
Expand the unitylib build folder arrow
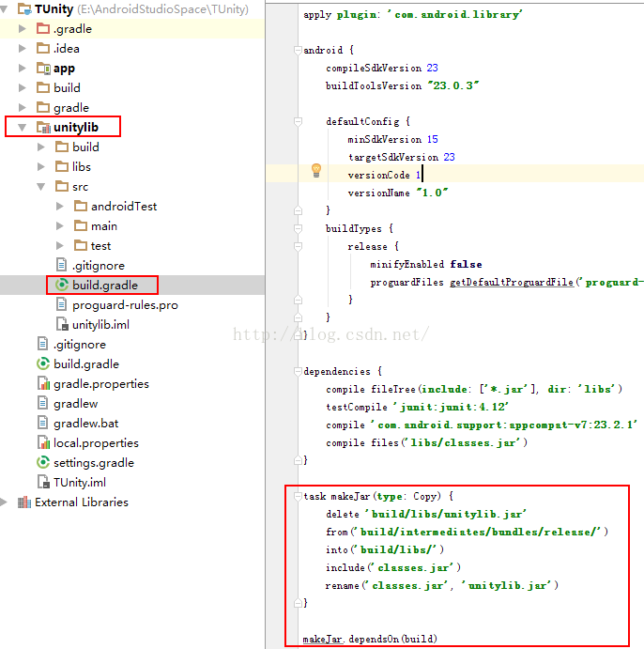click(41, 147)
